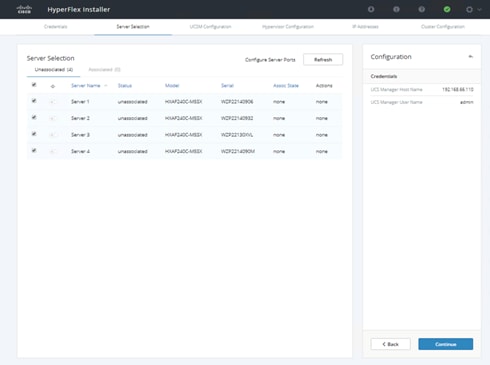The image size is (490, 365).
Task: Select the Server Selection step tab
Action: point(133,27)
